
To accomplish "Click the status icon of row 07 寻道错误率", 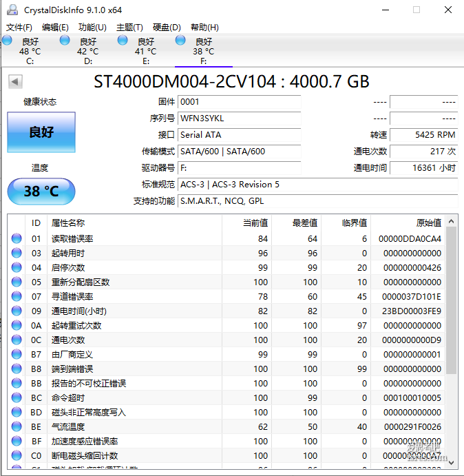I will (17, 296).
